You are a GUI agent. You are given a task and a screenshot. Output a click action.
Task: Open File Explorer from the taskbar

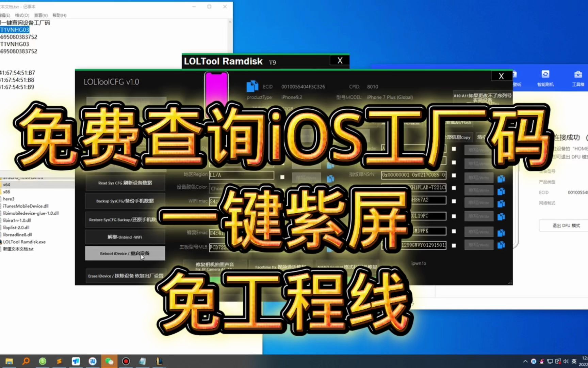point(9,361)
